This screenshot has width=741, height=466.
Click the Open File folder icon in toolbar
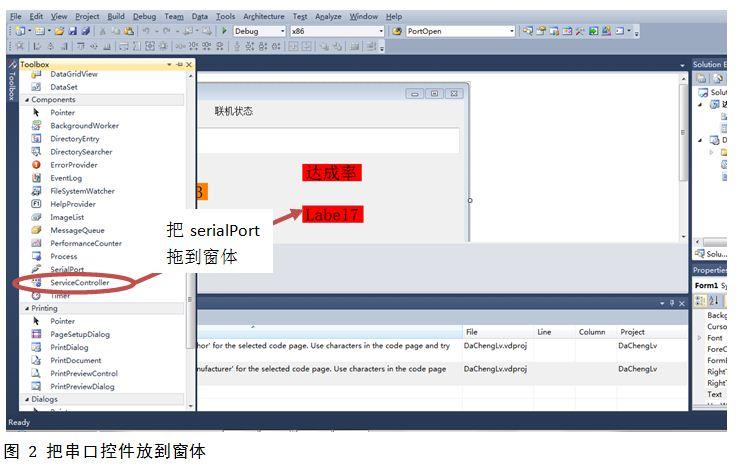point(59,31)
